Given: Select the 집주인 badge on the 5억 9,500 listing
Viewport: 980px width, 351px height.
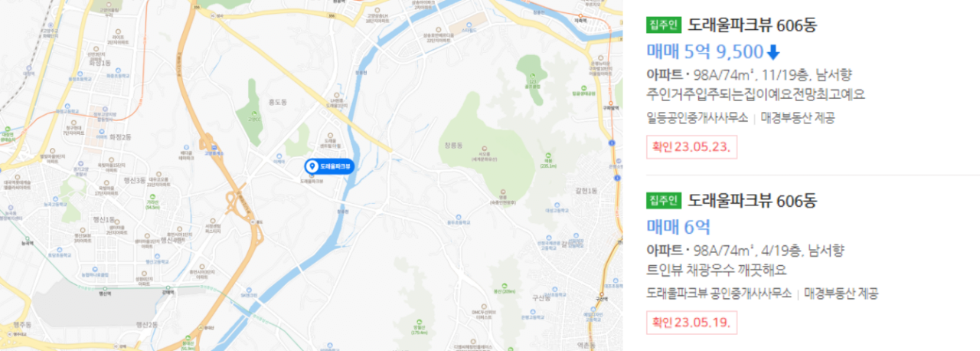Looking at the screenshot, I should tap(663, 25).
